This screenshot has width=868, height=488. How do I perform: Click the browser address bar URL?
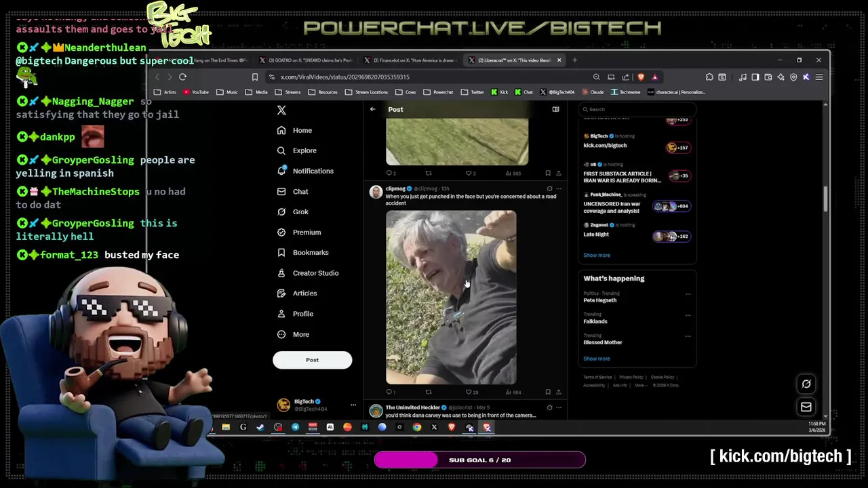click(x=345, y=77)
